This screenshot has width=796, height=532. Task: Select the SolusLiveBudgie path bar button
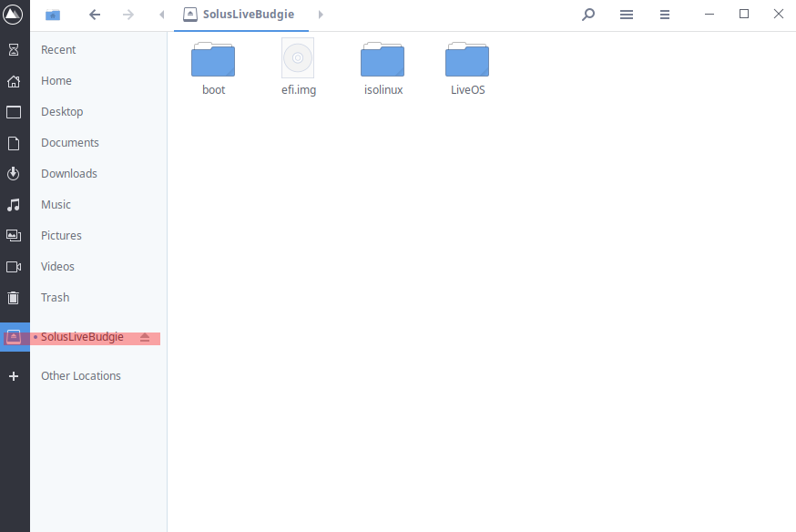pyautogui.click(x=241, y=15)
